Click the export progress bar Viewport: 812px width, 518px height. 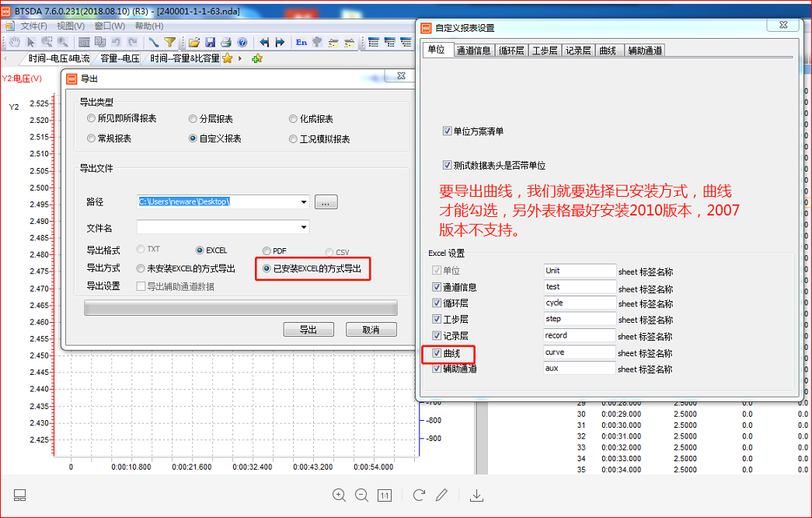[x=241, y=308]
